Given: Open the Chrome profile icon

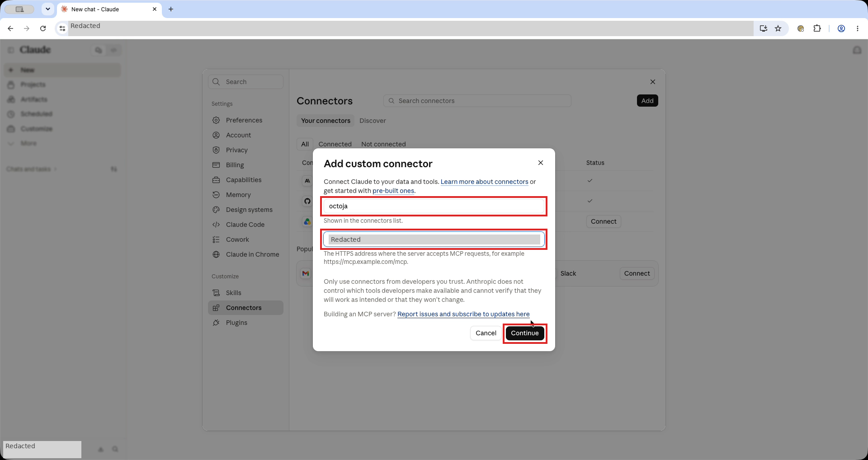Looking at the screenshot, I should [x=841, y=28].
